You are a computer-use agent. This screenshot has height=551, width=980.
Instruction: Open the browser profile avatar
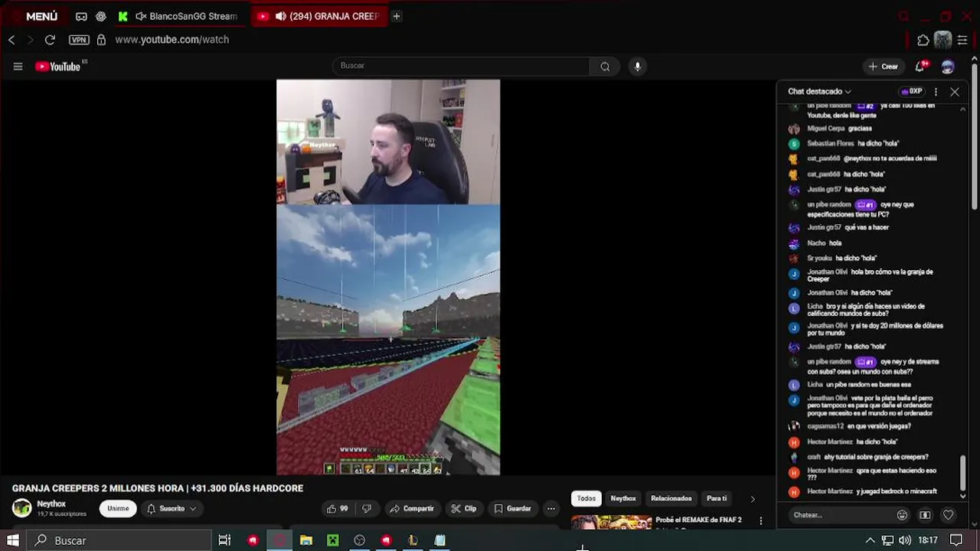(942, 40)
